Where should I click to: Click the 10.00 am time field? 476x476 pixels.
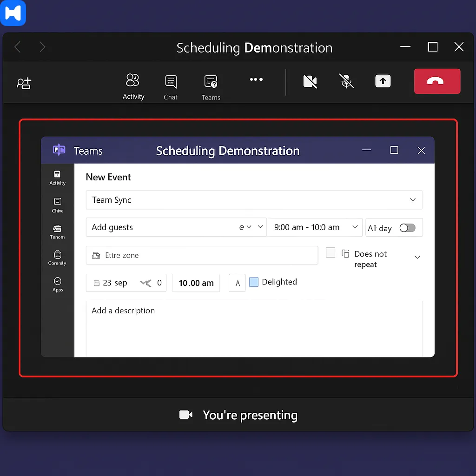pos(196,283)
